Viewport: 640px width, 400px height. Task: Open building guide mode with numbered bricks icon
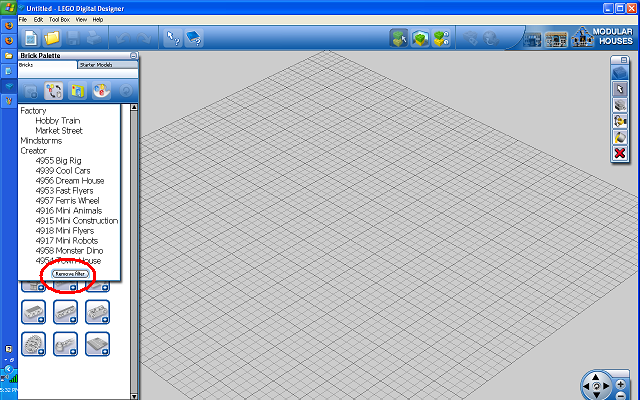pos(441,38)
